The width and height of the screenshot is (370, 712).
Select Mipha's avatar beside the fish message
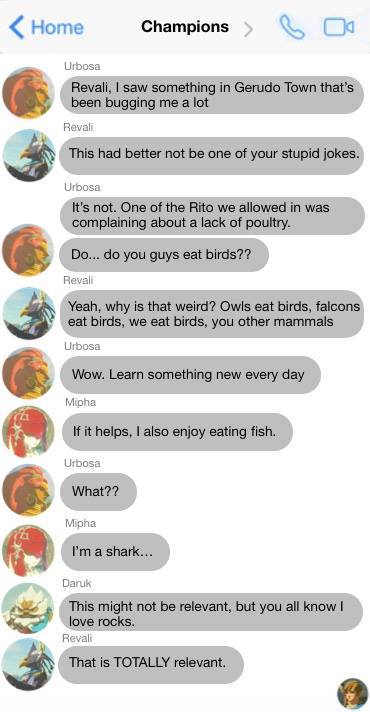pyautogui.click(x=28, y=431)
